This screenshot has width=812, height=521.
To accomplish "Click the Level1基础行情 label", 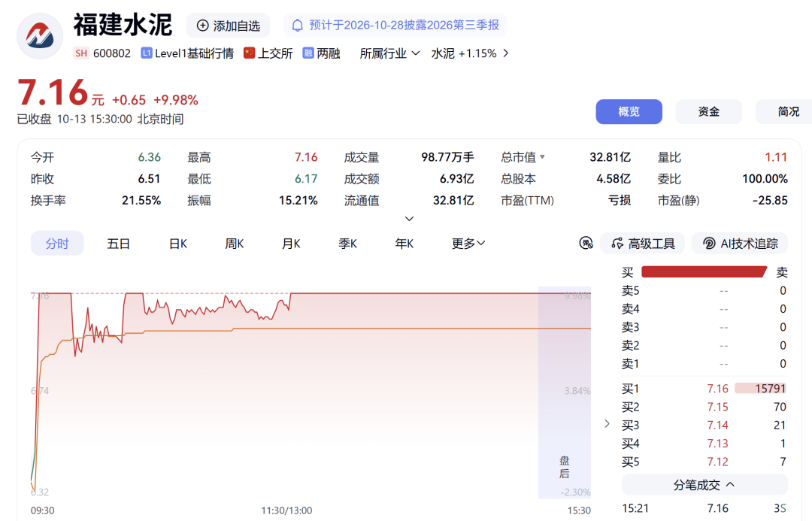I will pyautogui.click(x=194, y=53).
